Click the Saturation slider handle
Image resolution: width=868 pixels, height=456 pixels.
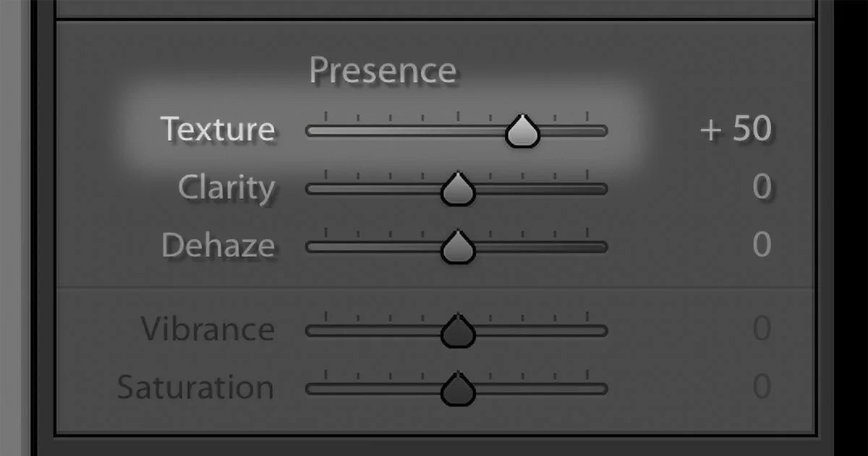tap(457, 390)
